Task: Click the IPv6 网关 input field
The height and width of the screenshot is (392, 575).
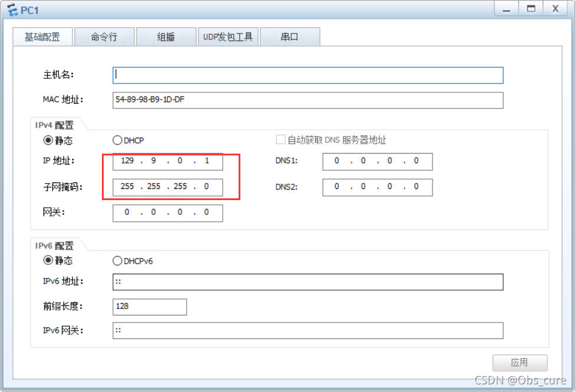Action: click(x=308, y=331)
